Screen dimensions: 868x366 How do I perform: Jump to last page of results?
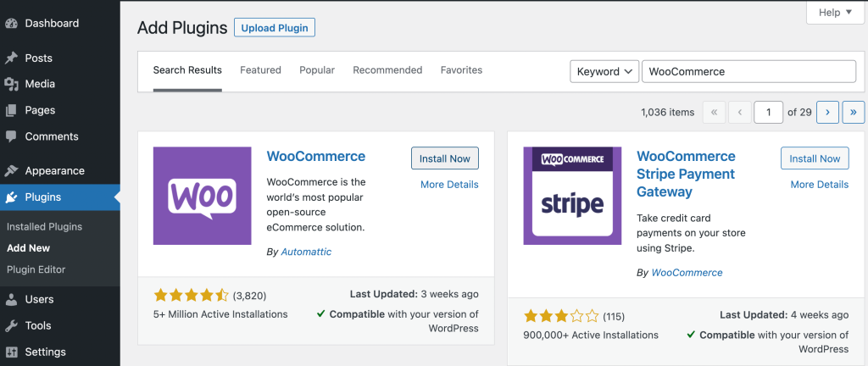click(x=853, y=112)
